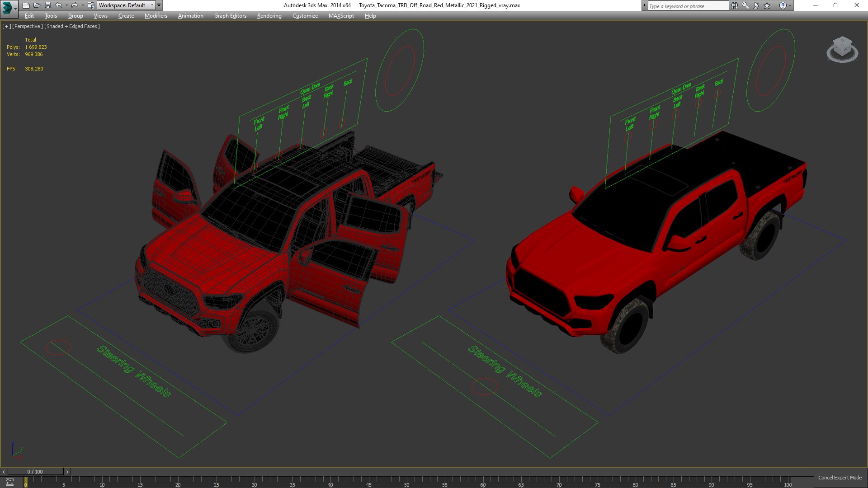Open Subscription Center key icon
The height and width of the screenshot is (488, 868).
tap(745, 5)
